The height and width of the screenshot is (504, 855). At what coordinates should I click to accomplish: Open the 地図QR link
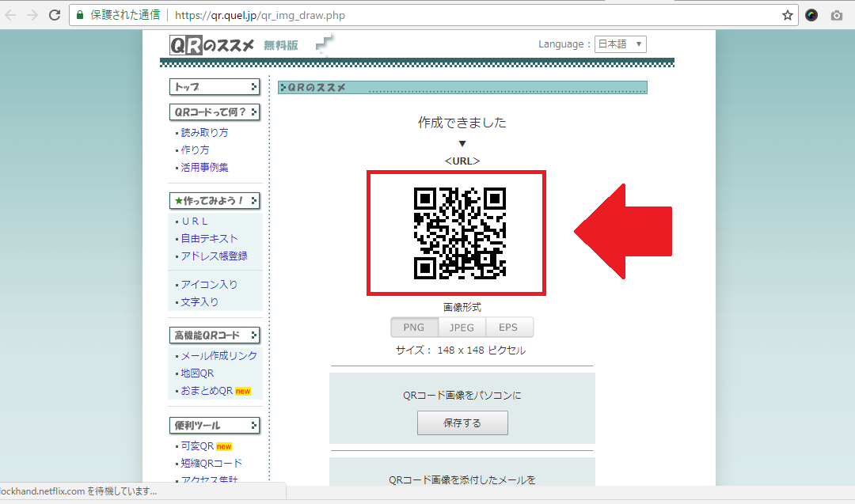pos(197,373)
